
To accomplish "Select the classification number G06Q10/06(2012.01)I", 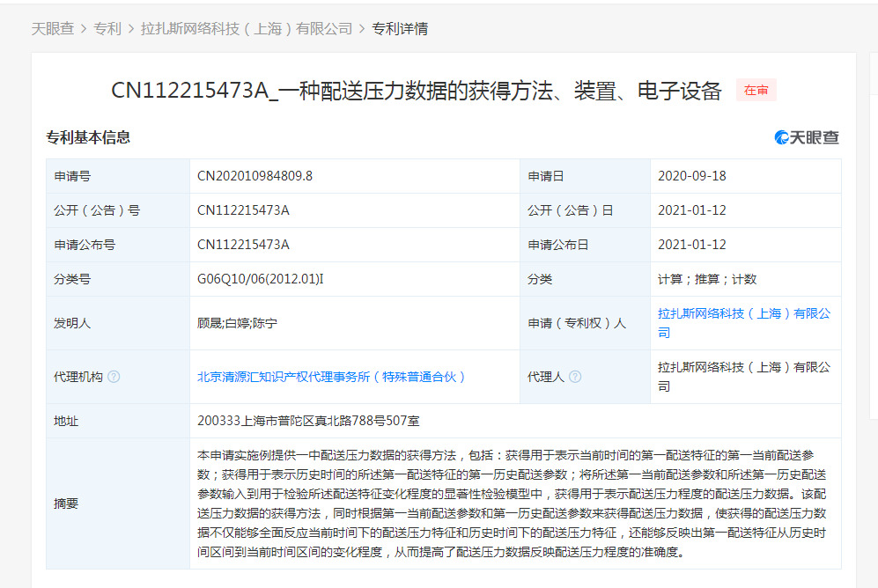I will pos(261,279).
